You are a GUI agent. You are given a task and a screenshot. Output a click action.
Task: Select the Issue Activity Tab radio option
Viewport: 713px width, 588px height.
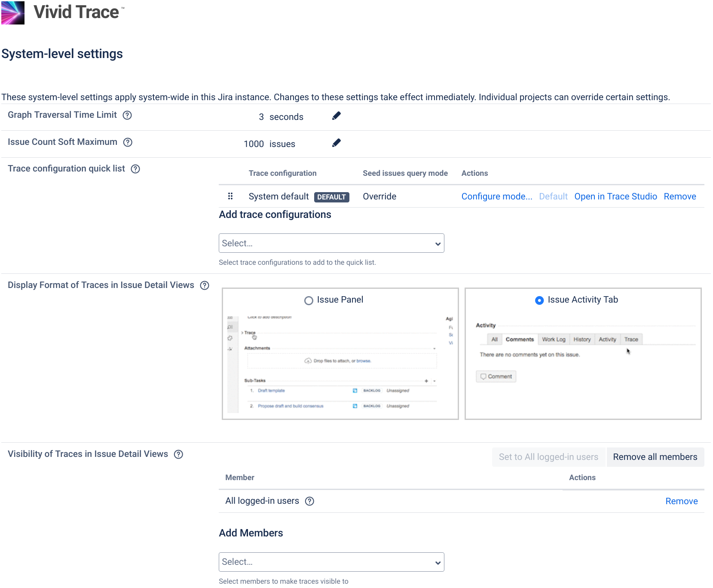point(539,300)
